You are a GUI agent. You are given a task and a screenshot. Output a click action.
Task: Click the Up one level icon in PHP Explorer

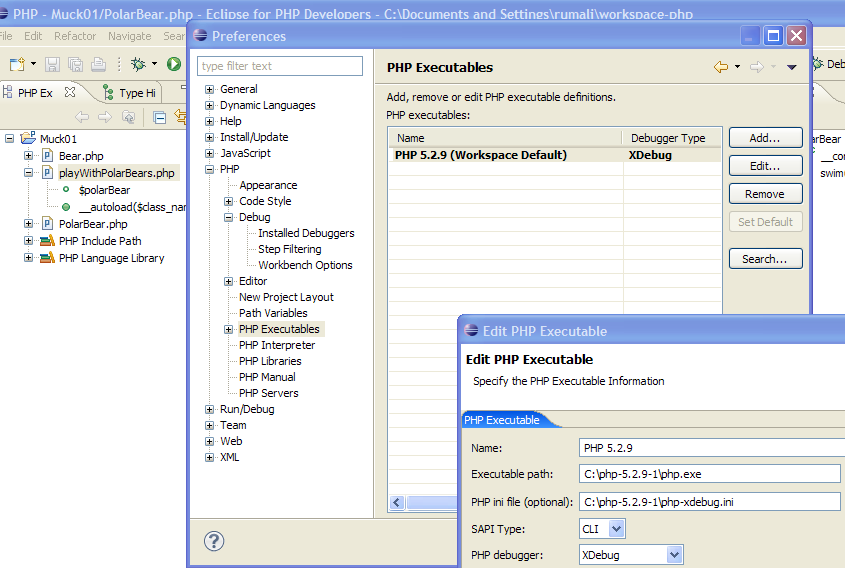128,117
